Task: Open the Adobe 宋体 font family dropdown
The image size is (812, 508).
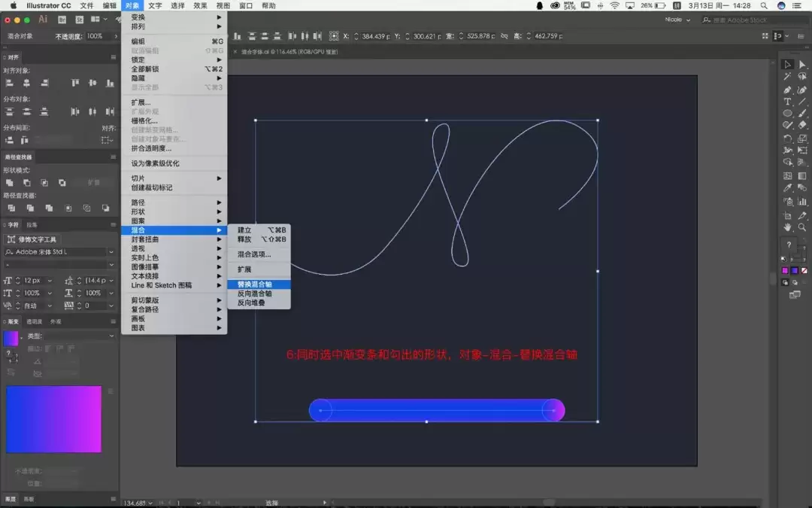Action: [59, 252]
